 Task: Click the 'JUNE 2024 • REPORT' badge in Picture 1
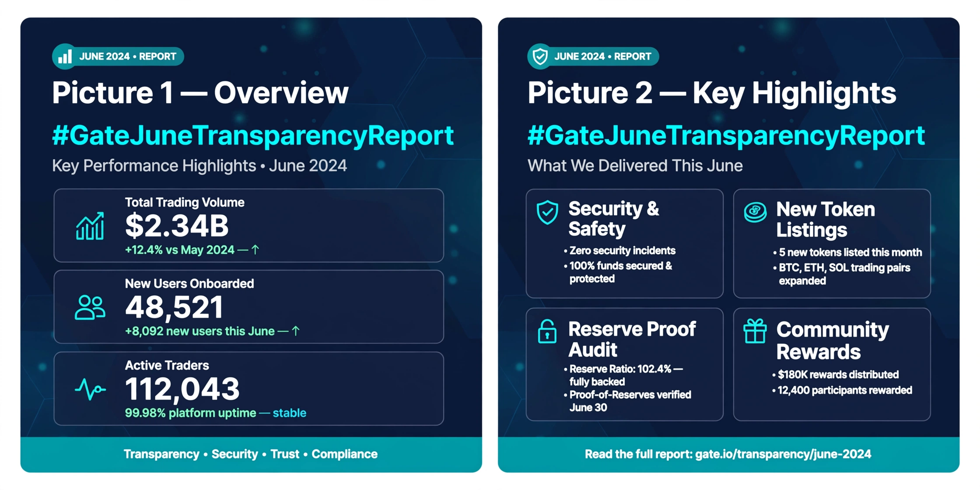point(118,56)
